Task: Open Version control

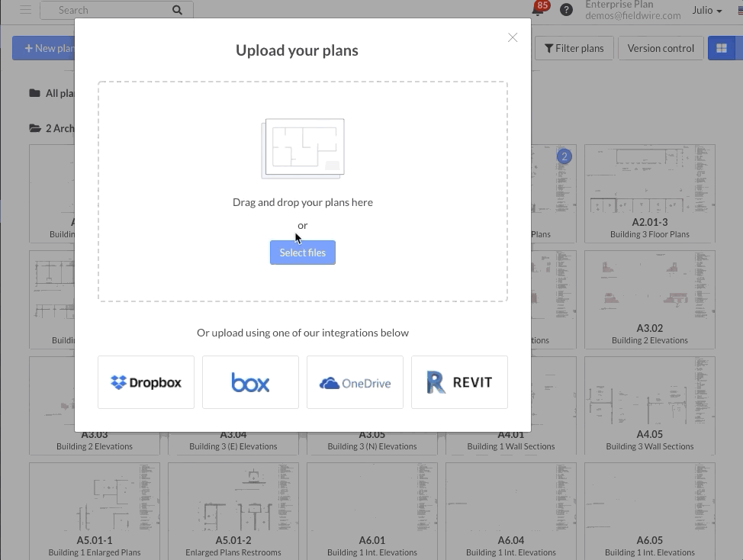Action: [x=661, y=48]
